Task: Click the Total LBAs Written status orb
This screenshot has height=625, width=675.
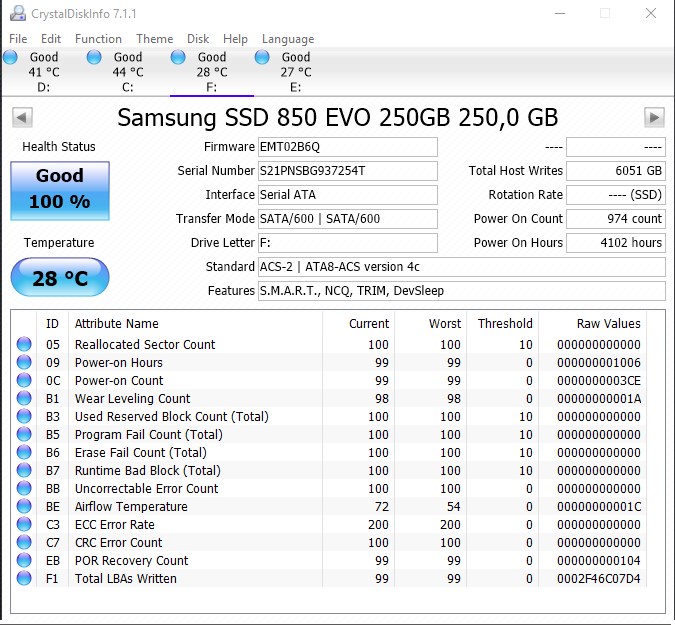Action: (24, 578)
